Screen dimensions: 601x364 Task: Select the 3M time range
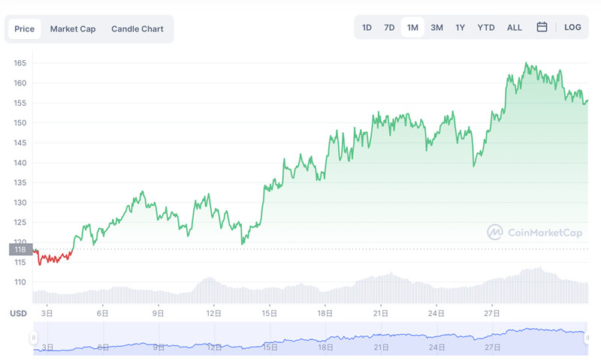click(x=436, y=27)
